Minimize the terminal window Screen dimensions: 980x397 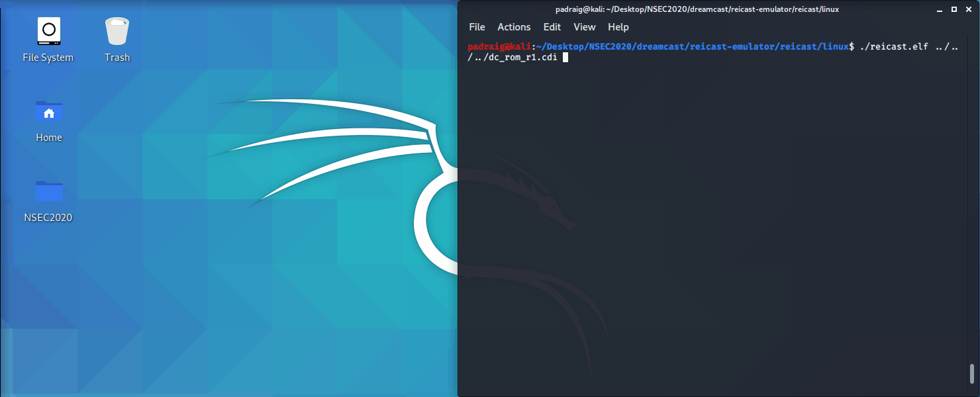[x=940, y=9]
